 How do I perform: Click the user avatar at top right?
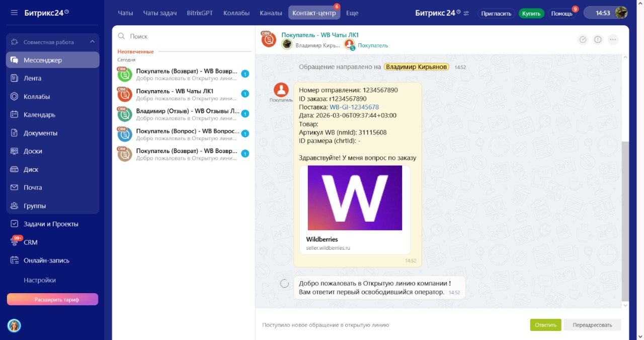coord(621,13)
